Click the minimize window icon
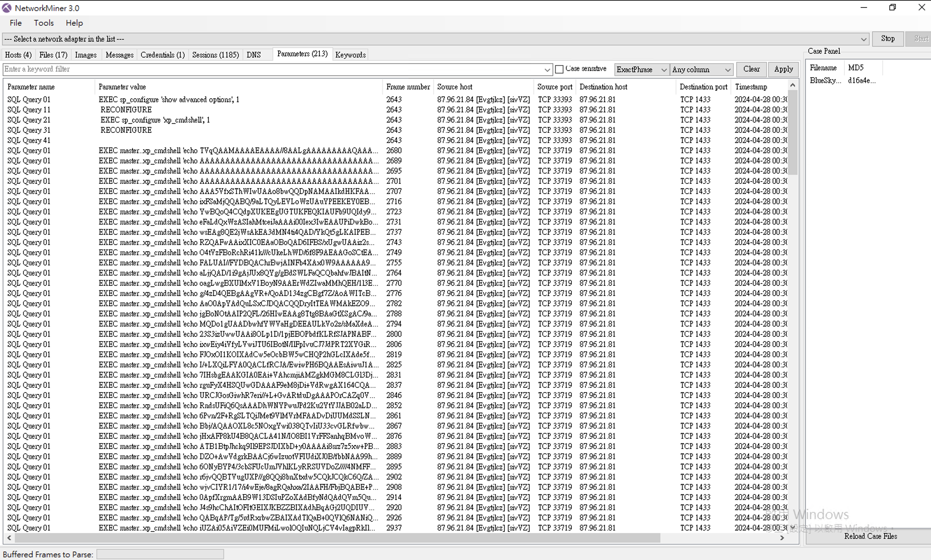 click(864, 8)
